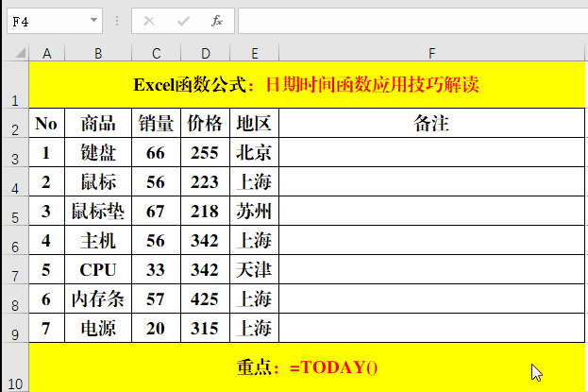Image resolution: width=588 pixels, height=392 pixels.
Task: Click the sales cell '20'
Action: point(157,328)
